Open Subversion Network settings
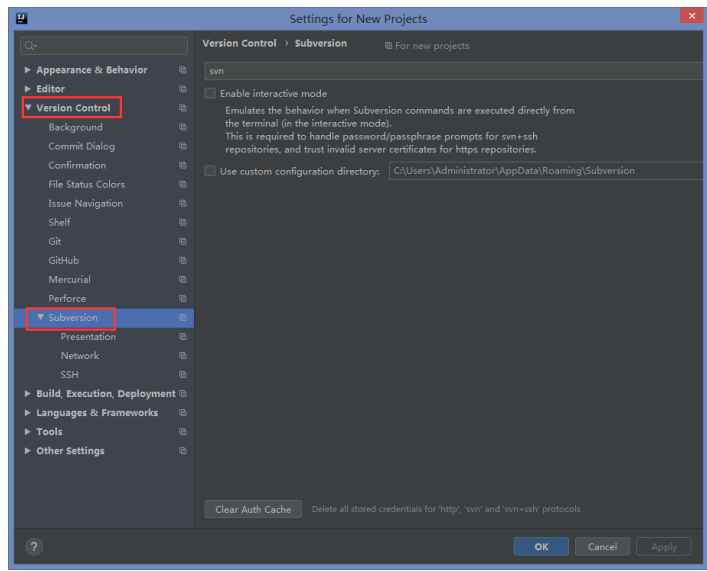Image resolution: width=707 pixels, height=571 pixels. [80, 356]
